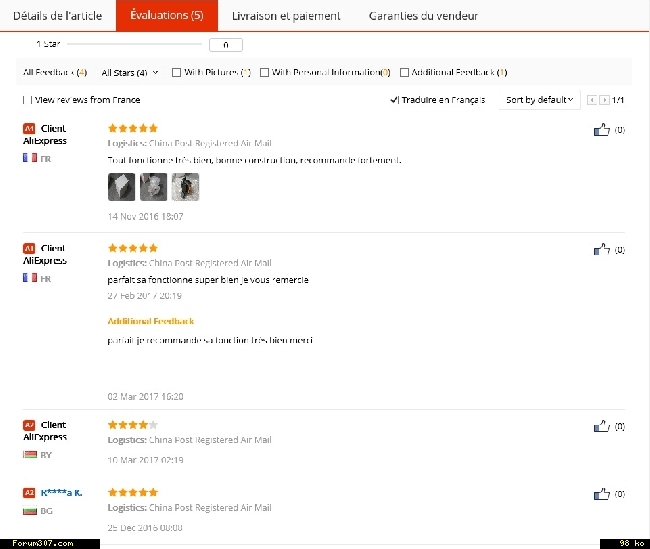Image resolution: width=650 pixels, height=549 pixels.
Task: Click thumbs-up on the second review
Action: [x=601, y=249]
